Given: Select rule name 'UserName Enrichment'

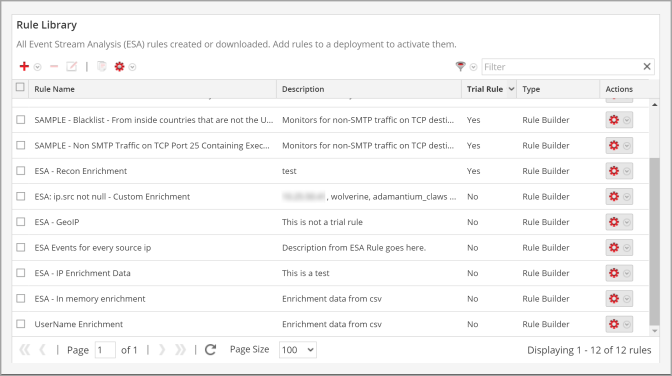Looking at the screenshot, I should [x=78, y=324].
